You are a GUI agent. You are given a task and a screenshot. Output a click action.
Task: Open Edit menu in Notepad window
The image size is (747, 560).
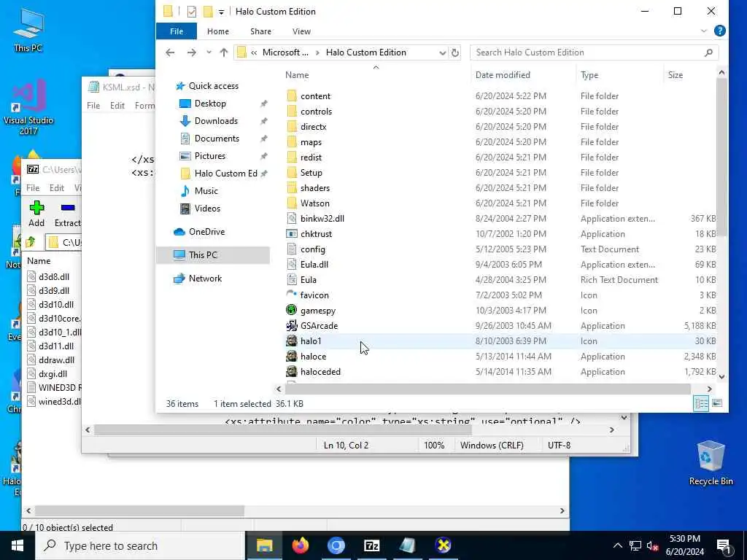(x=117, y=106)
